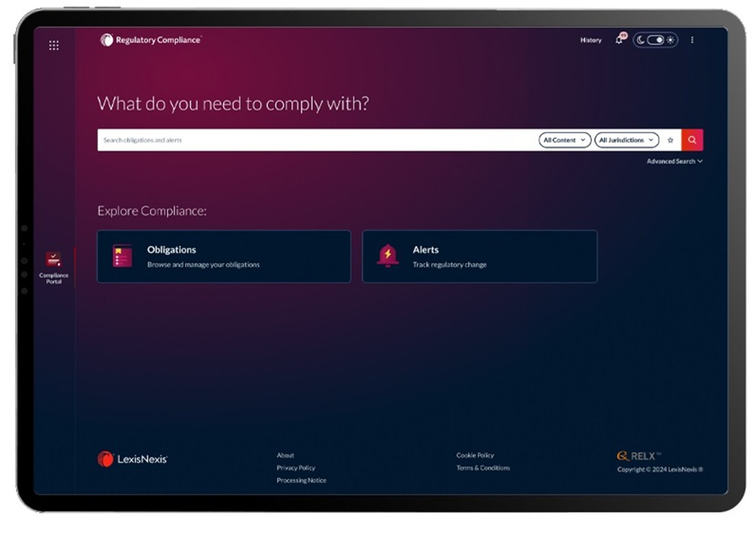Click the search obligations and alerts field
756x536 pixels.
(316, 140)
